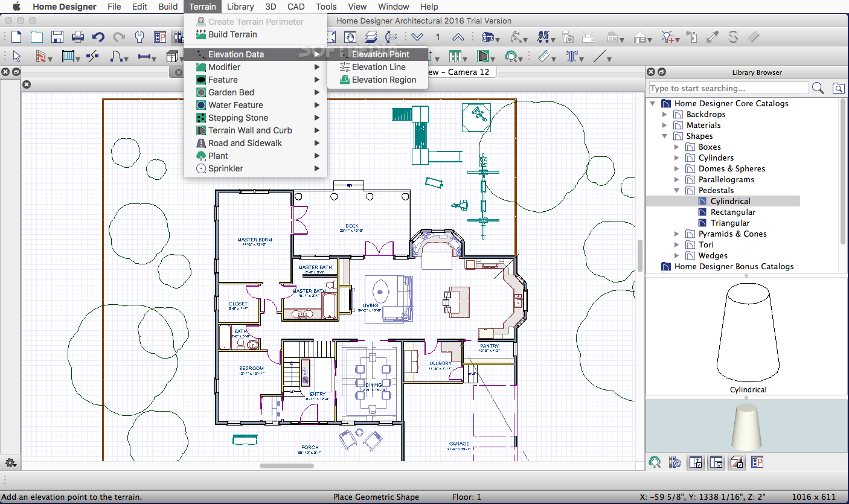Viewport: 849px width, 504px height.
Task: Collapse the Shapes folder
Action: point(665,136)
